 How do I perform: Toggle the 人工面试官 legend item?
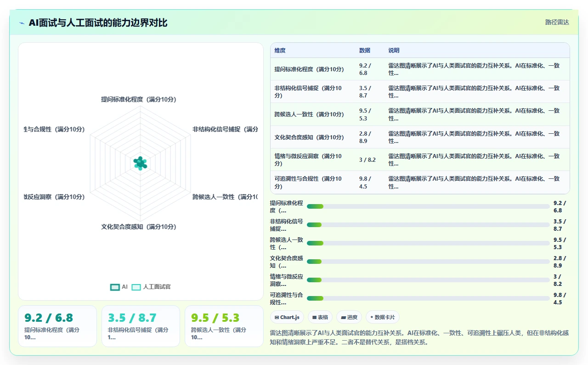coord(151,287)
